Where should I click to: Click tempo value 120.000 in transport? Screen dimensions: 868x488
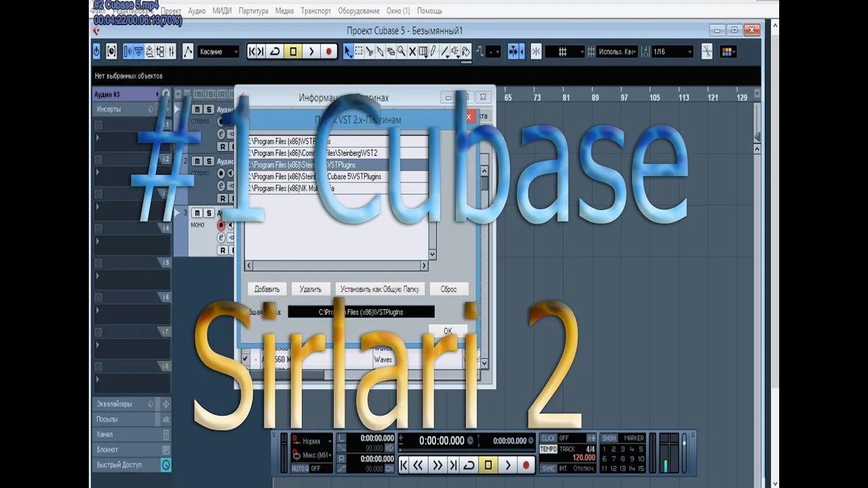[584, 457]
